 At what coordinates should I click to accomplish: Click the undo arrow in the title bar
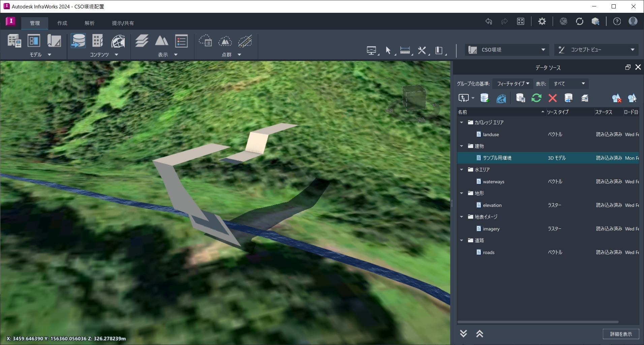pos(489,21)
